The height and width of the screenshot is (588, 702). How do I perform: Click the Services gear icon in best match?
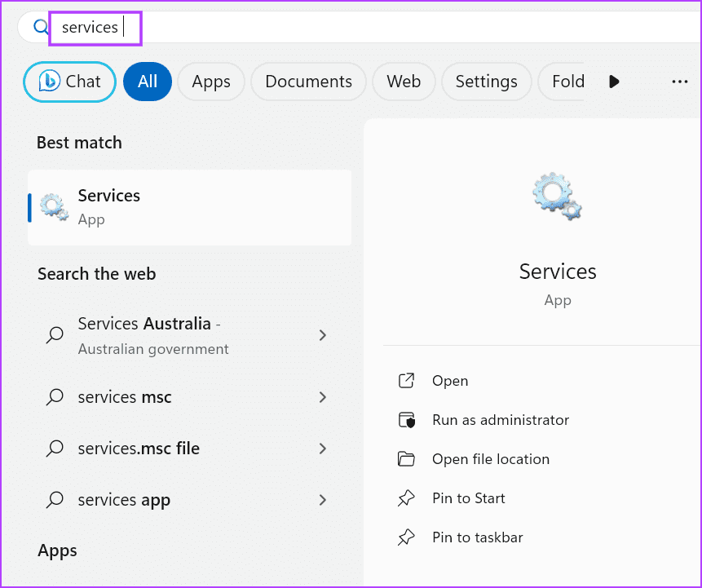(54, 207)
